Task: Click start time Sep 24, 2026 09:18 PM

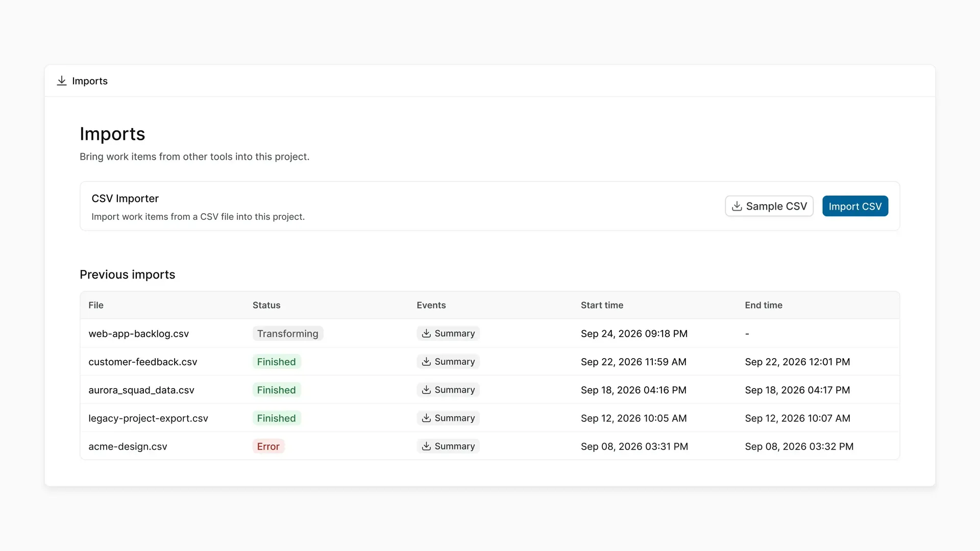Action: (634, 334)
